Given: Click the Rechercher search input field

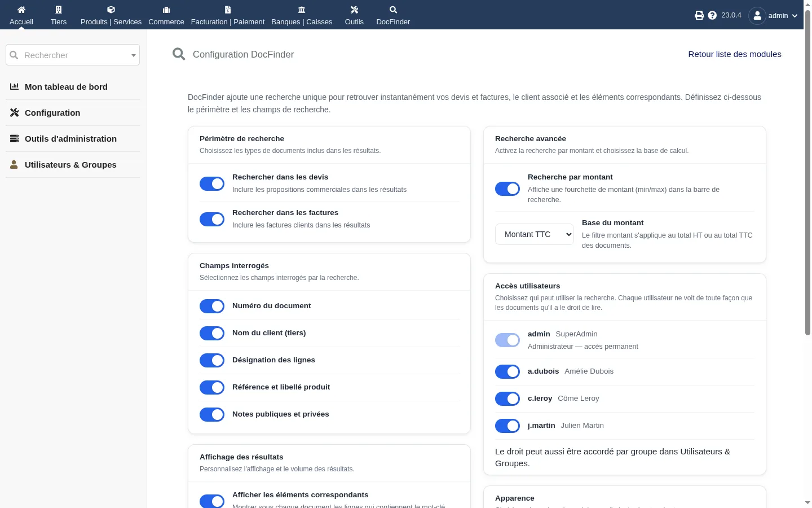Looking at the screenshot, I should (73, 55).
